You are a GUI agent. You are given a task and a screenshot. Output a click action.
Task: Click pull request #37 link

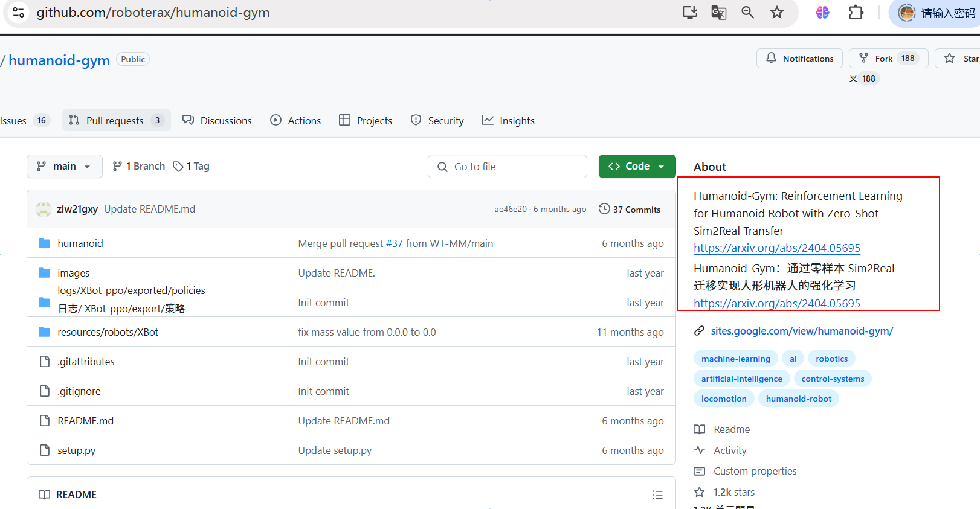pos(394,243)
